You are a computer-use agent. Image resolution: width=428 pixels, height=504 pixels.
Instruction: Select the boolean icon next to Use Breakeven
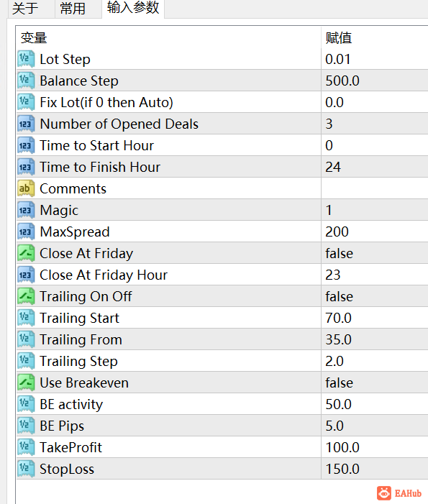pyautogui.click(x=26, y=382)
